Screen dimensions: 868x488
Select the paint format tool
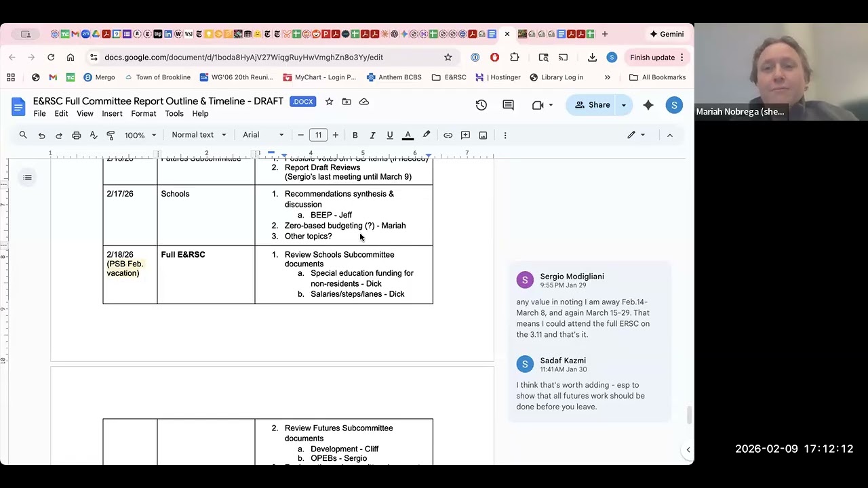tap(111, 135)
